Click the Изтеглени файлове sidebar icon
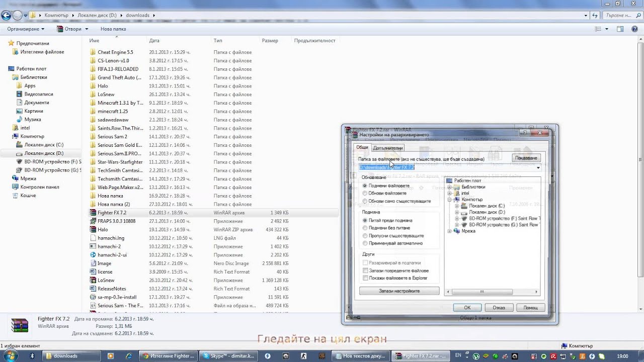Image resolution: width=644 pixels, height=362 pixels. pos(16,52)
